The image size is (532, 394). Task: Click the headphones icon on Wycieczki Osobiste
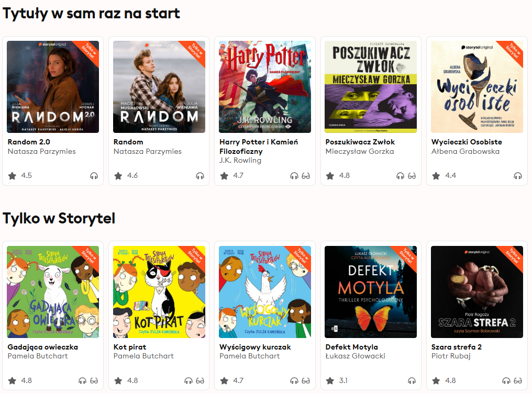tap(518, 176)
